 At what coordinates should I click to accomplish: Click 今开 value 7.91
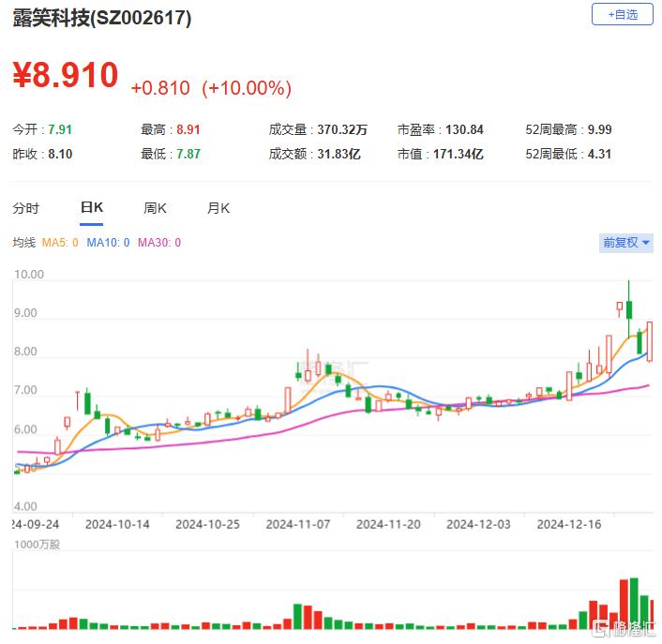(x=60, y=129)
